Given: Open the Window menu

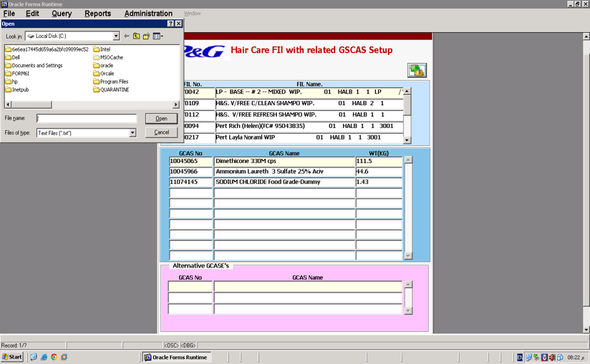Looking at the screenshot, I should click(193, 14).
